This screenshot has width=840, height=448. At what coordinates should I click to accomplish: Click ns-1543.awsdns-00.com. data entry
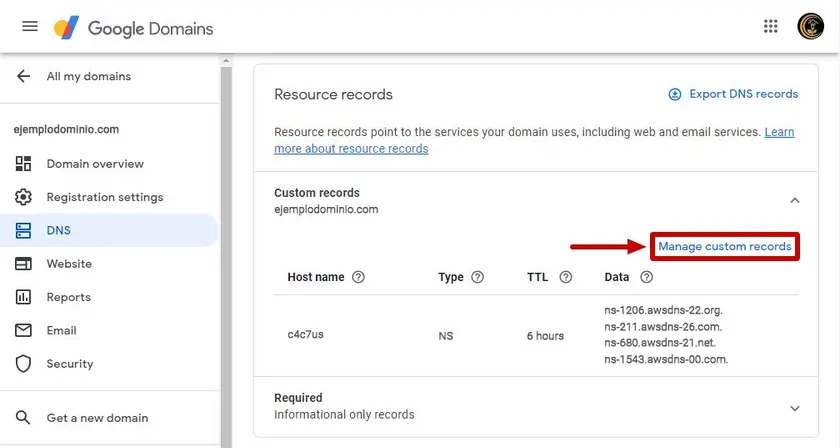[x=666, y=359]
